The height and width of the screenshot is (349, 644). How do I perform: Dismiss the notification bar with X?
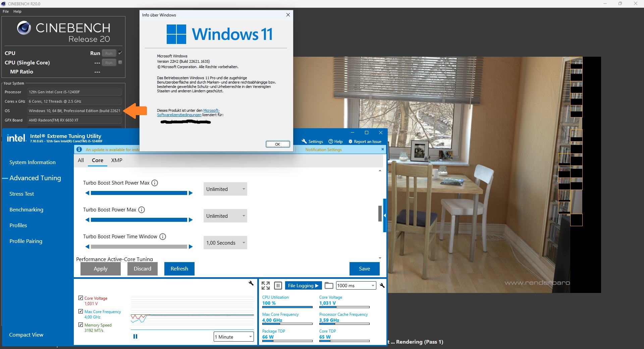point(383,149)
